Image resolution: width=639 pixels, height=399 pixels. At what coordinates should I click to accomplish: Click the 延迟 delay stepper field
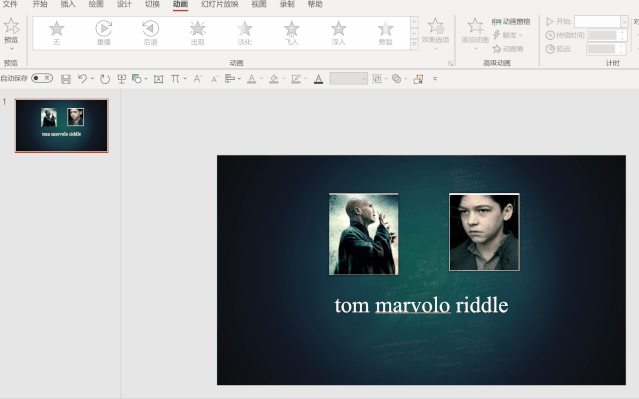pyautogui.click(x=606, y=49)
